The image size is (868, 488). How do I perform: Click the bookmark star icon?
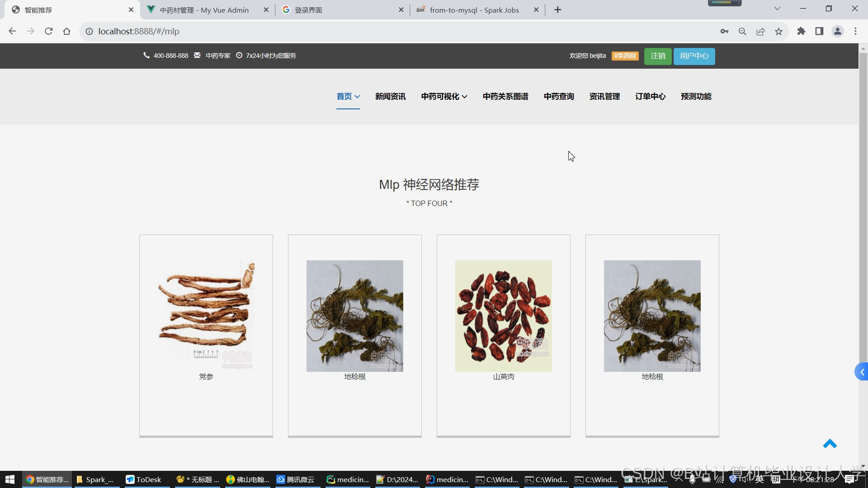(x=778, y=32)
